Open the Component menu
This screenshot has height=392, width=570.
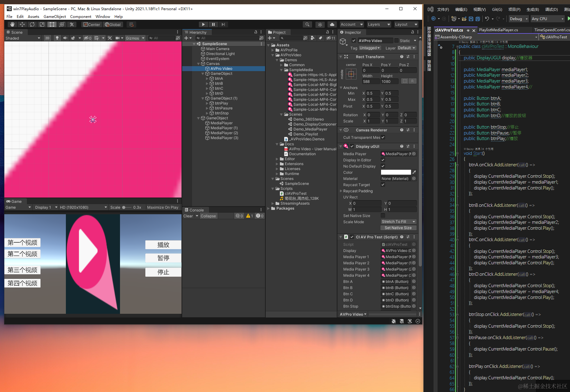pyautogui.click(x=81, y=16)
